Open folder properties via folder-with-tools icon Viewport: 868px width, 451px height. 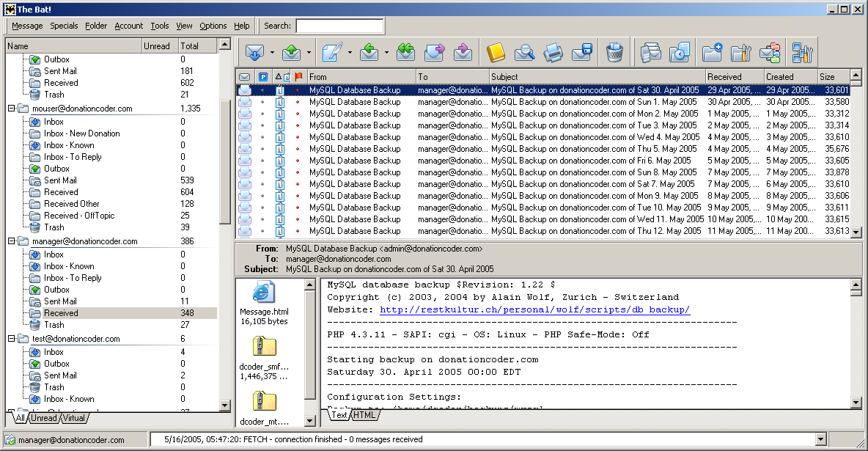pyautogui.click(x=740, y=53)
